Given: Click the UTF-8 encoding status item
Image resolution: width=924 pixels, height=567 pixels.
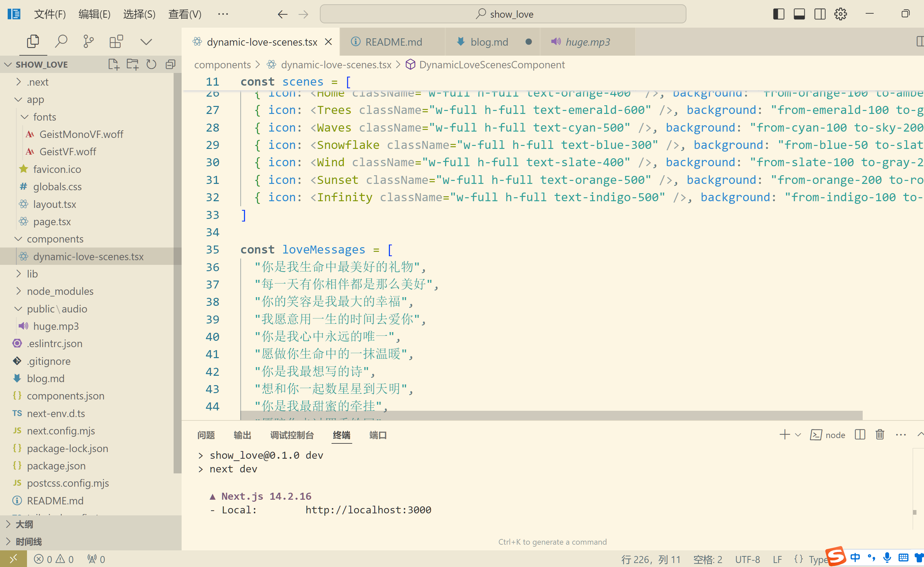Looking at the screenshot, I should point(747,559).
